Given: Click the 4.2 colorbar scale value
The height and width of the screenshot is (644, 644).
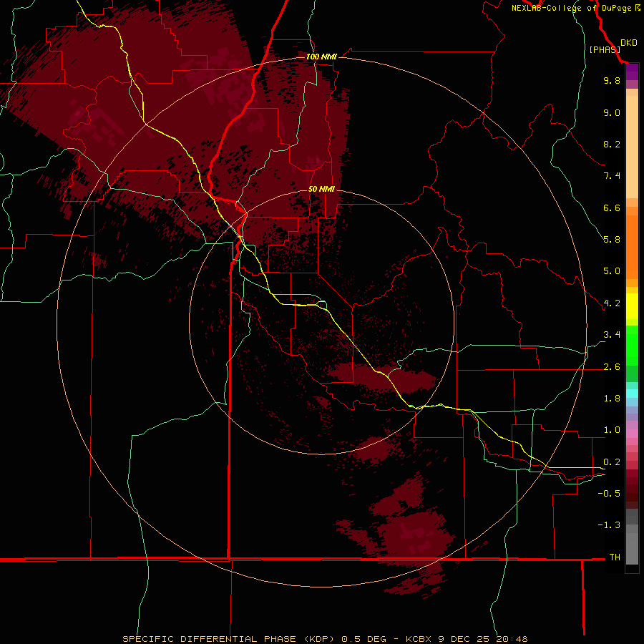Looking at the screenshot, I should 612,303.
